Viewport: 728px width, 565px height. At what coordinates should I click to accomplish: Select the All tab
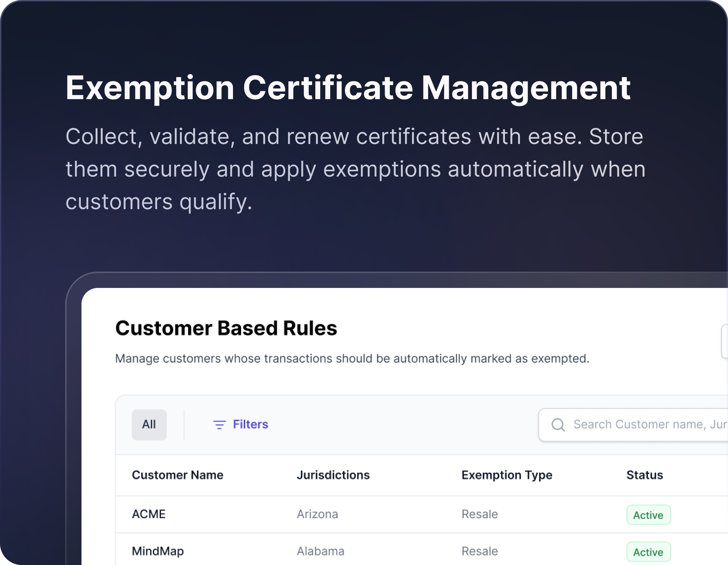pos(149,425)
